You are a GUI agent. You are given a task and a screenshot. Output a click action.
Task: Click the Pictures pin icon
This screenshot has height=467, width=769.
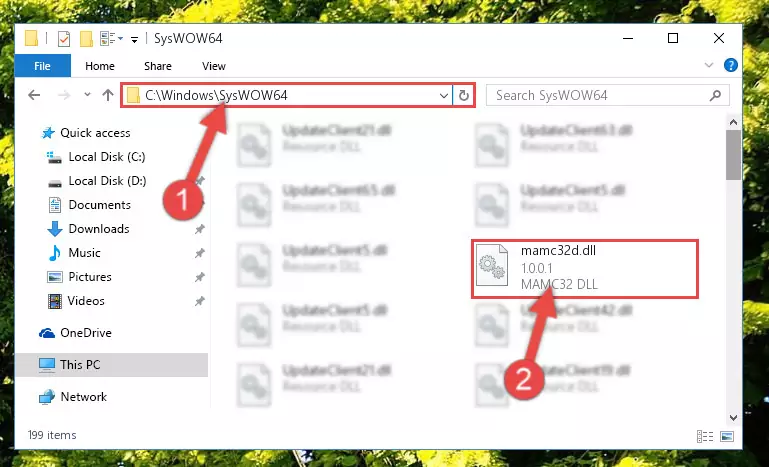point(200,277)
